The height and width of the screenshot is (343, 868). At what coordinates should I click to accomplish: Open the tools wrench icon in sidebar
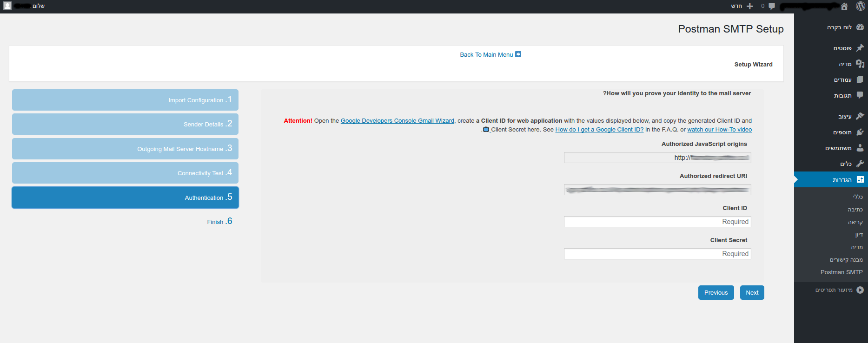(x=860, y=164)
